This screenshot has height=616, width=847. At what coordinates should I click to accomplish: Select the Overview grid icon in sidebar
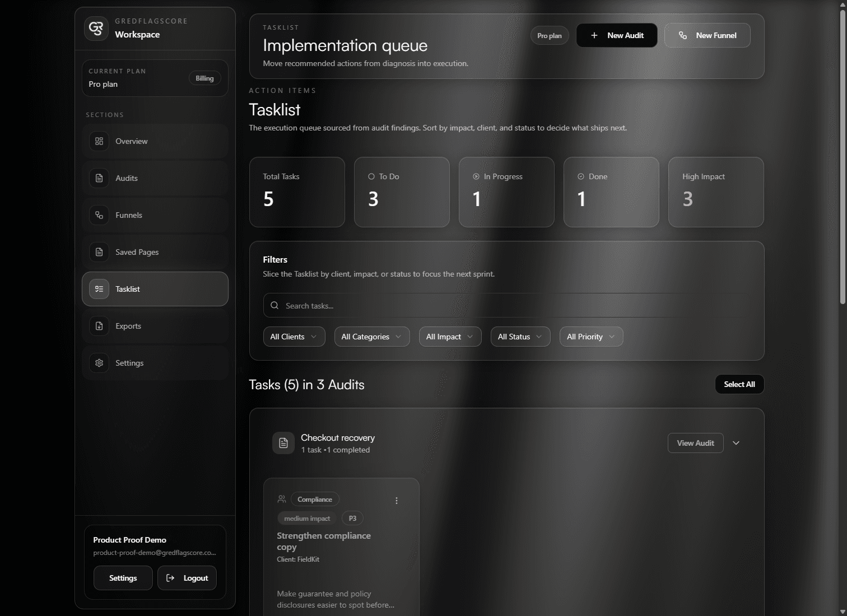(99, 141)
